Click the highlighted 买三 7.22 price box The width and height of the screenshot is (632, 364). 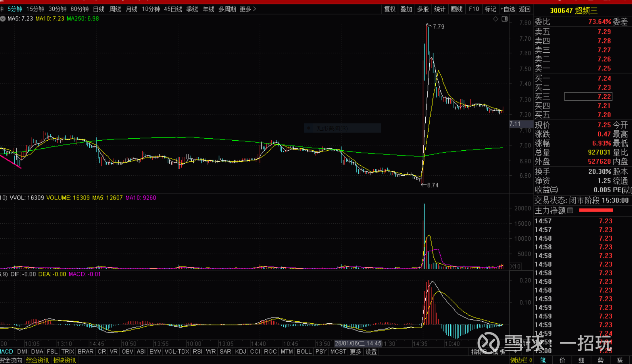588,96
